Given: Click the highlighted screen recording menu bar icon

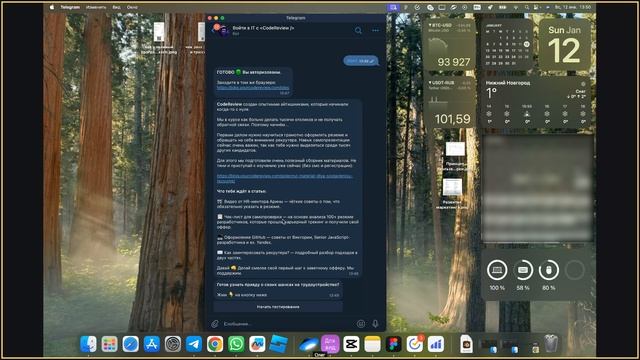Looking at the screenshot, I should pos(393,7).
